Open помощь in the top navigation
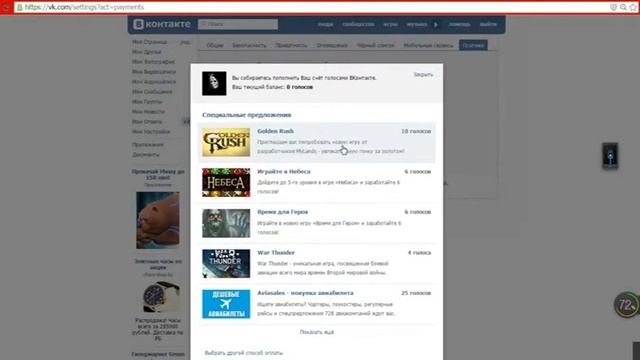This screenshot has height=360, width=640. click(x=459, y=24)
